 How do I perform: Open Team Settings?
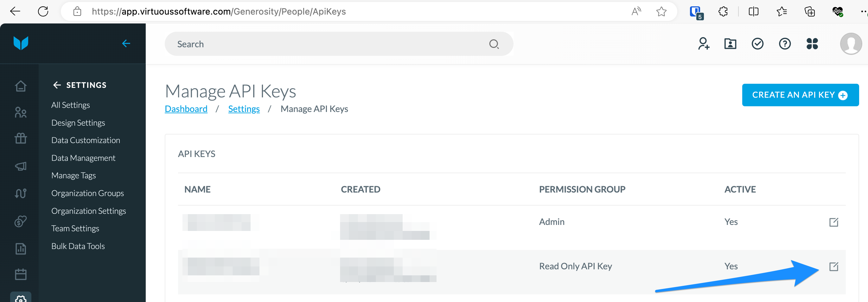[75, 228]
